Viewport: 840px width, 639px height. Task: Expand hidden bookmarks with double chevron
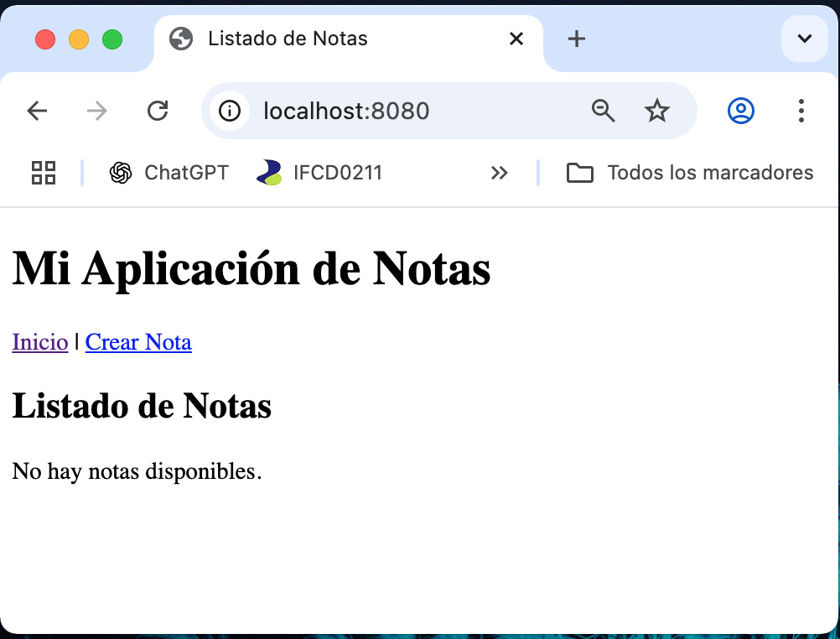tap(500, 173)
